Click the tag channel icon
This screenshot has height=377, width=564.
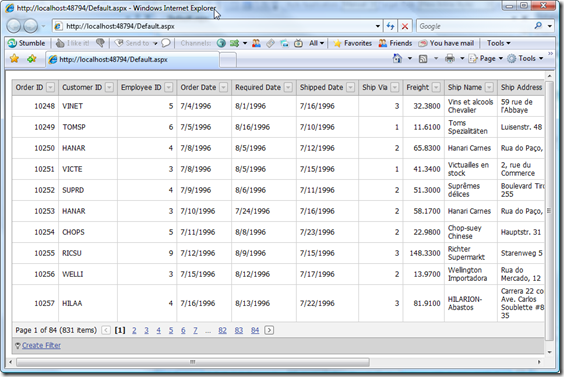pyautogui.click(x=270, y=43)
